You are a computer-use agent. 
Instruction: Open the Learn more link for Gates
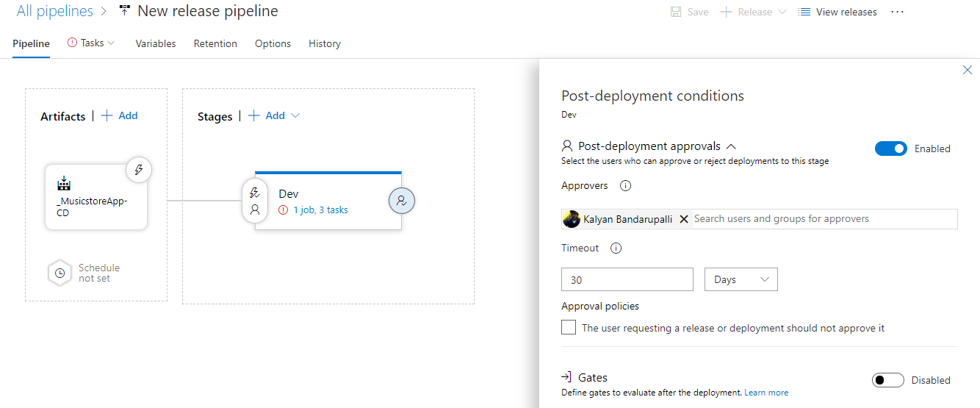click(x=766, y=393)
